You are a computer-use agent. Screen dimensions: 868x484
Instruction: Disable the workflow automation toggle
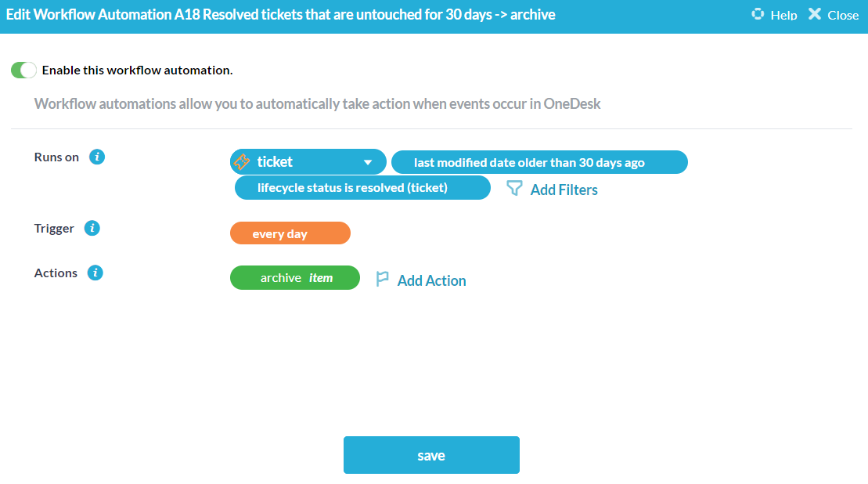[x=23, y=70]
